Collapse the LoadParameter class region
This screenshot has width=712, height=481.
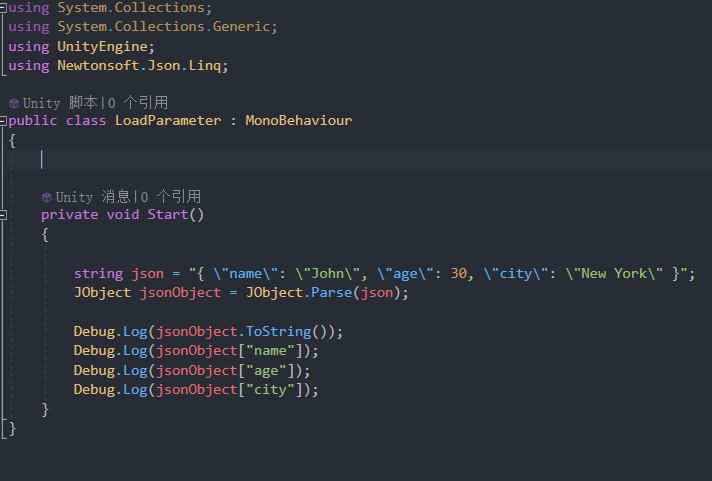(x=3, y=121)
